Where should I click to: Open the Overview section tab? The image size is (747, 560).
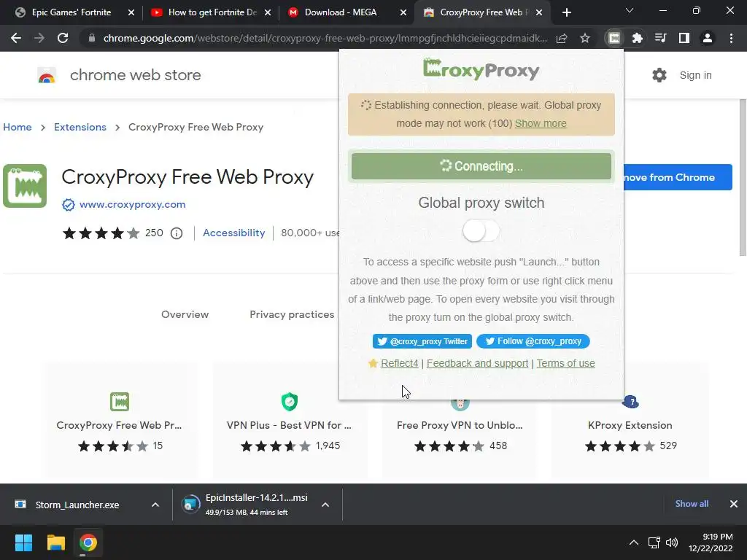185,315
